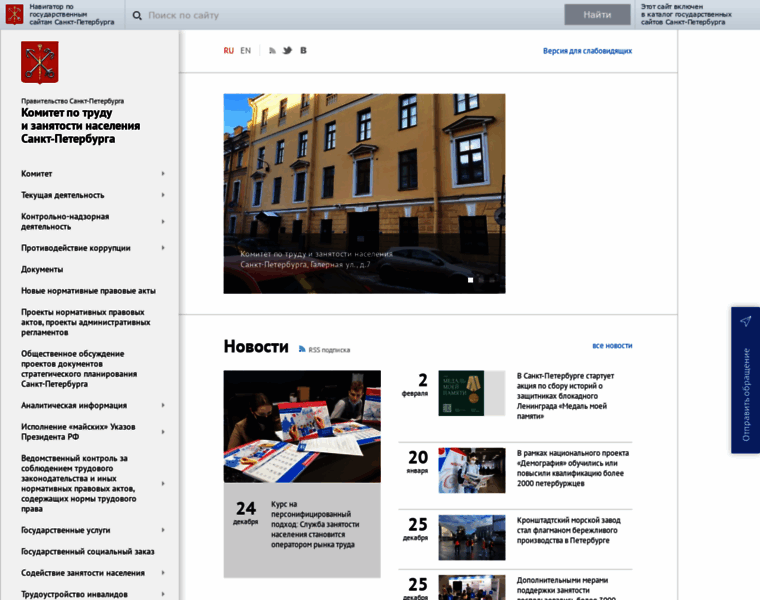Expand Контрольно-надзорная деятельность submenu arrow
This screenshot has width=760, height=600.
(x=163, y=221)
